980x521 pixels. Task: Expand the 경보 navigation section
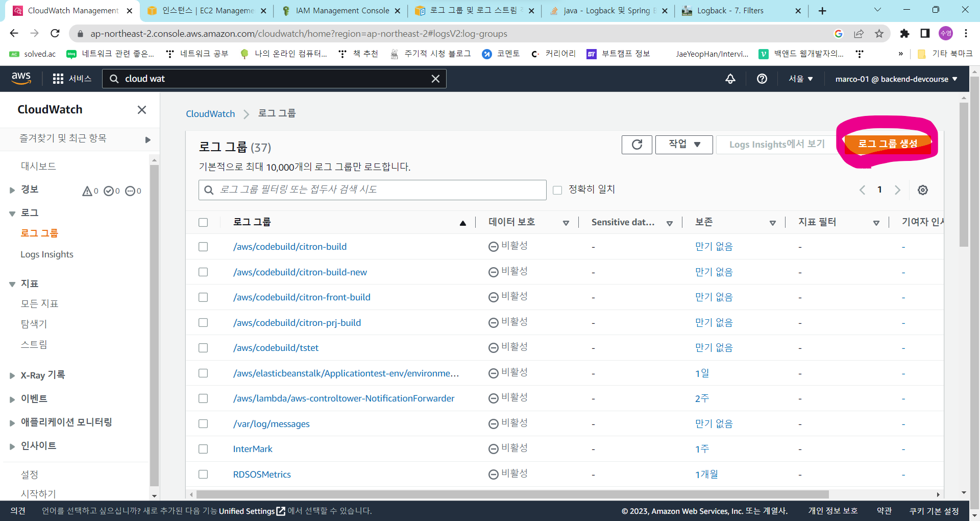point(12,190)
